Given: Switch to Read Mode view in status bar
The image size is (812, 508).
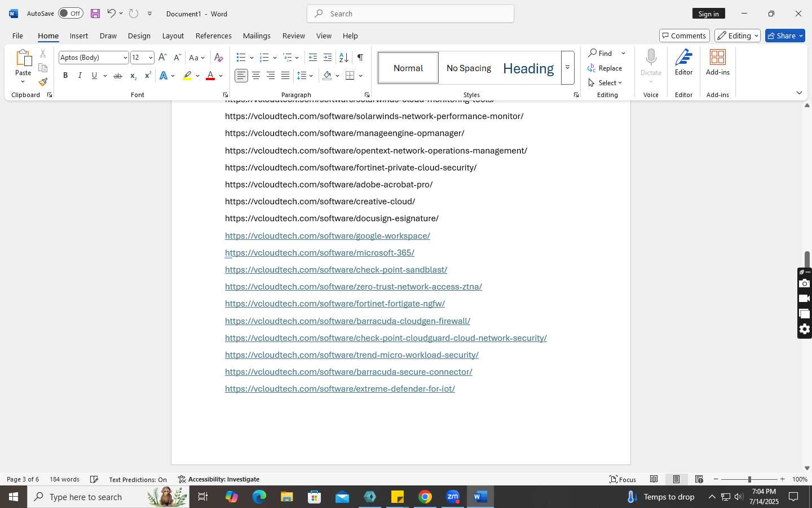Looking at the screenshot, I should tap(654, 479).
